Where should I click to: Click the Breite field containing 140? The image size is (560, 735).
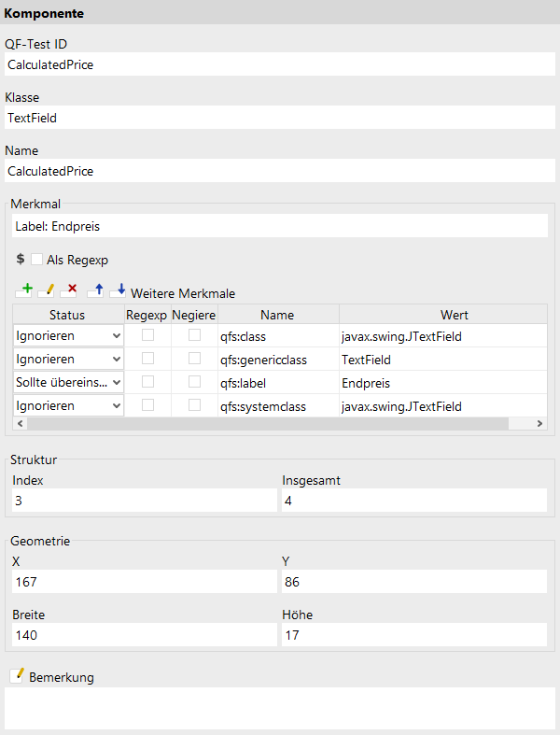145,635
